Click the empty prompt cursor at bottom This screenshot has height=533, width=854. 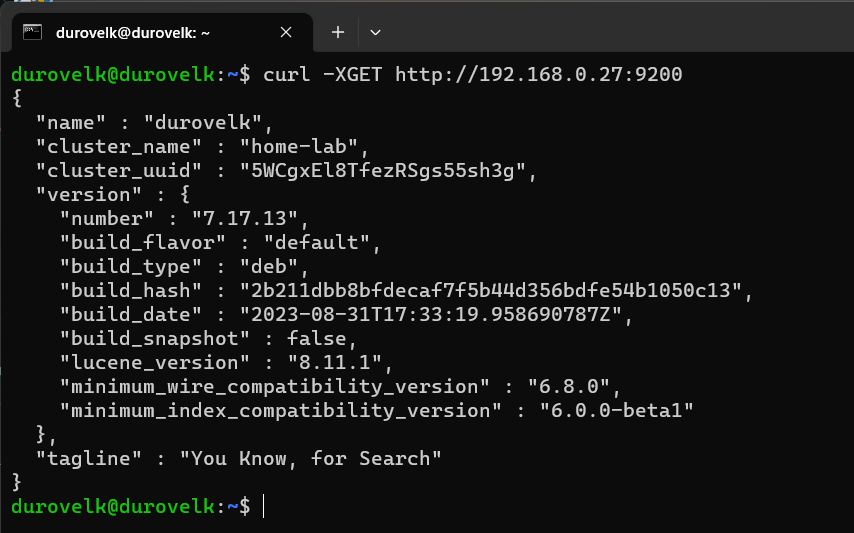point(263,507)
